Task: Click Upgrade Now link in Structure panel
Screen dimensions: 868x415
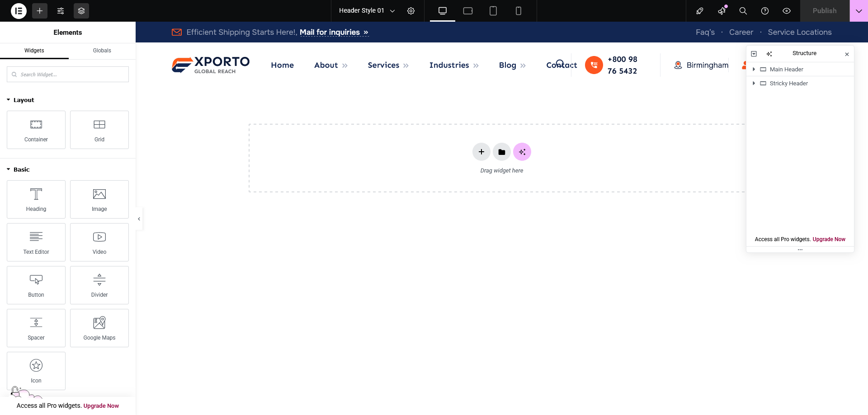Action: (x=829, y=239)
